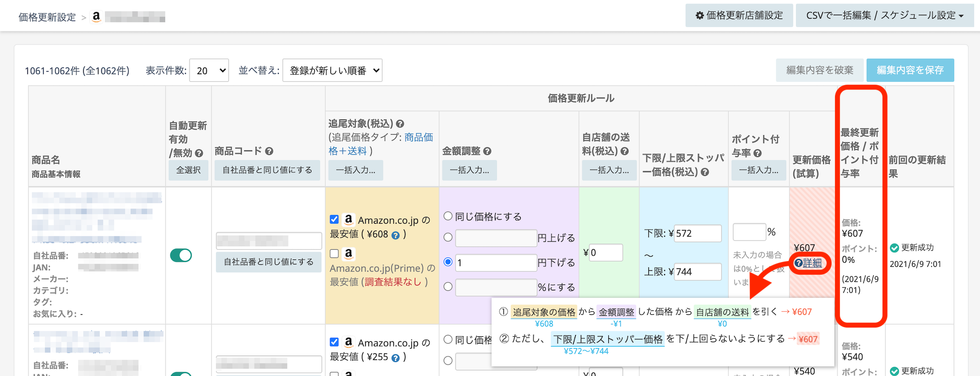Click 編集内容を保存 button
The height and width of the screenshot is (376, 980).
click(909, 70)
